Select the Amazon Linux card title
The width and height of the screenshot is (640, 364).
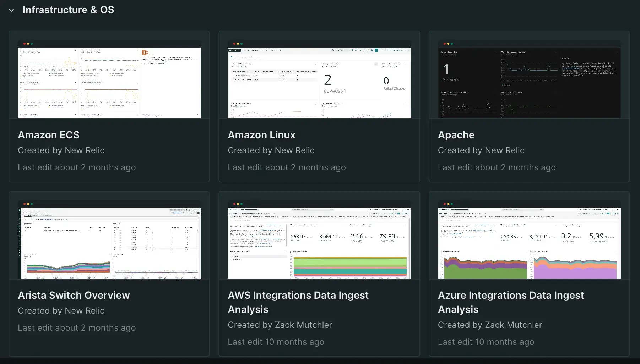coord(261,135)
